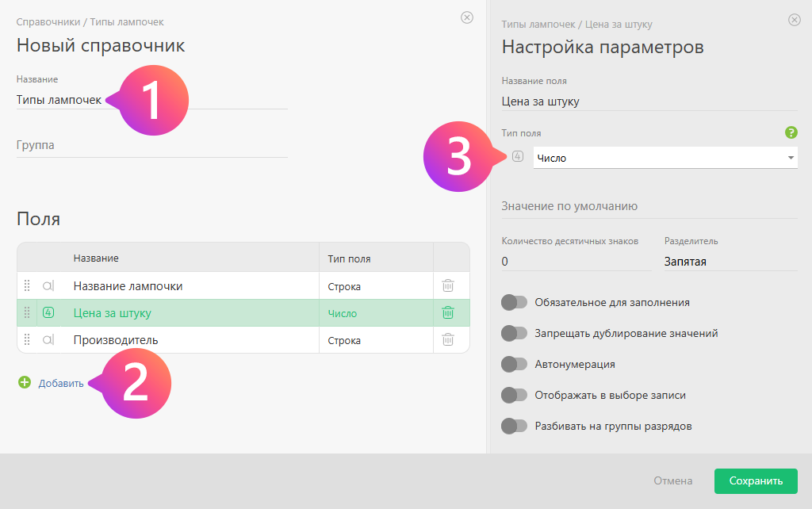Click trash icon for Цена за штуку
Viewport: 812px width, 509px height.
pos(448,312)
